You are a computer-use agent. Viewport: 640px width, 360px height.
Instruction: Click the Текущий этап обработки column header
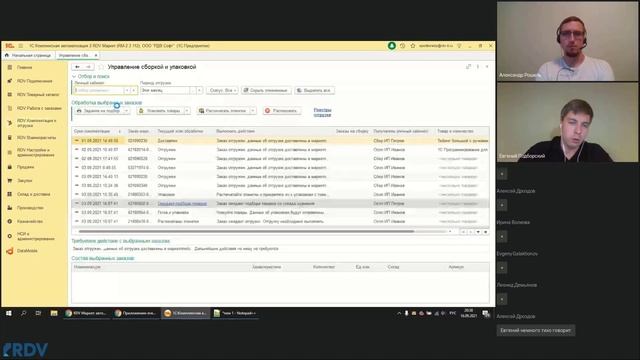(180, 131)
